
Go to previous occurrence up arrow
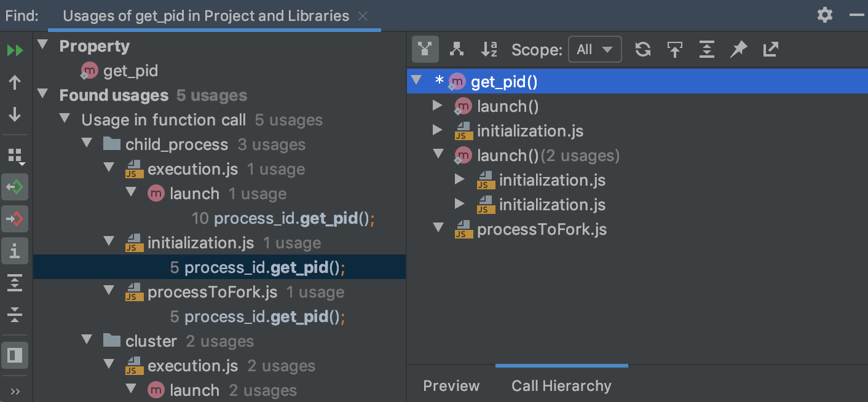point(15,83)
